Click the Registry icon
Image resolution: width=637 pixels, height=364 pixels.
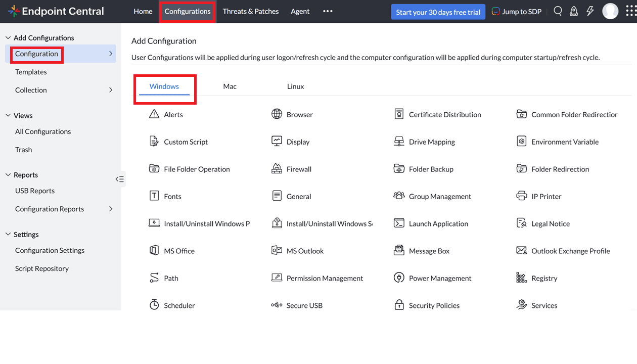[x=522, y=278]
